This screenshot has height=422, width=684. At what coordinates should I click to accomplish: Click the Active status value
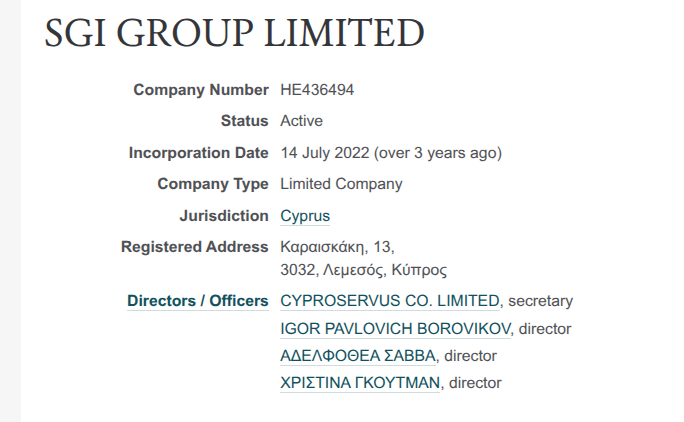pos(301,121)
